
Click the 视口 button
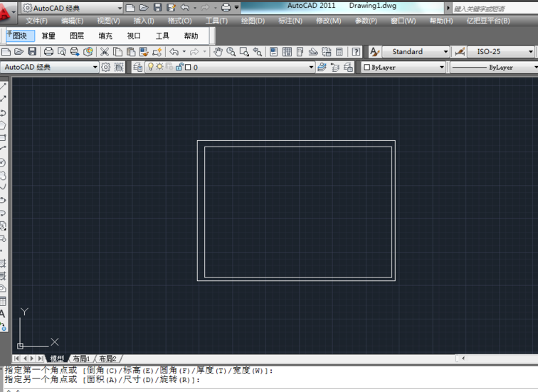(134, 36)
